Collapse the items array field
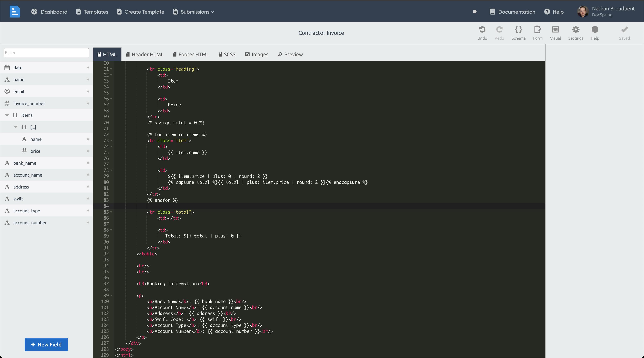The width and height of the screenshot is (644, 358). point(7,115)
